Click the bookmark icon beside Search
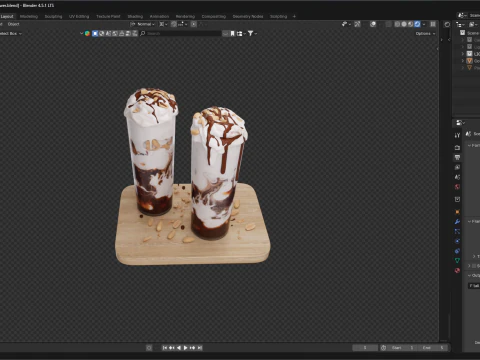This screenshot has height=360, width=480. (x=232, y=33)
